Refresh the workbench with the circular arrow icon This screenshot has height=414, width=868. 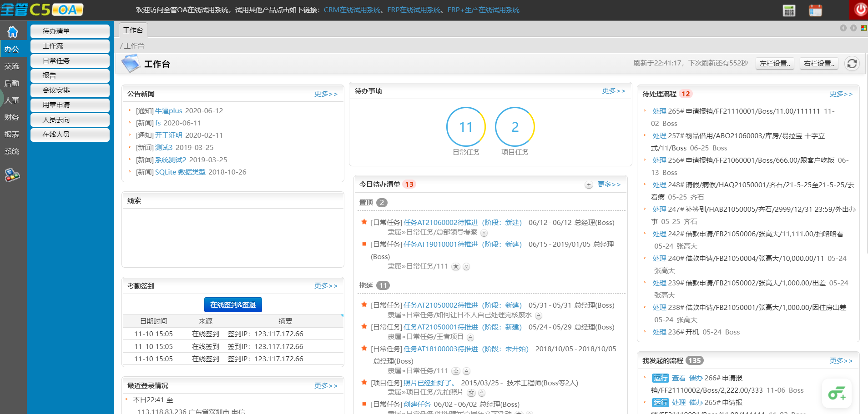point(852,64)
